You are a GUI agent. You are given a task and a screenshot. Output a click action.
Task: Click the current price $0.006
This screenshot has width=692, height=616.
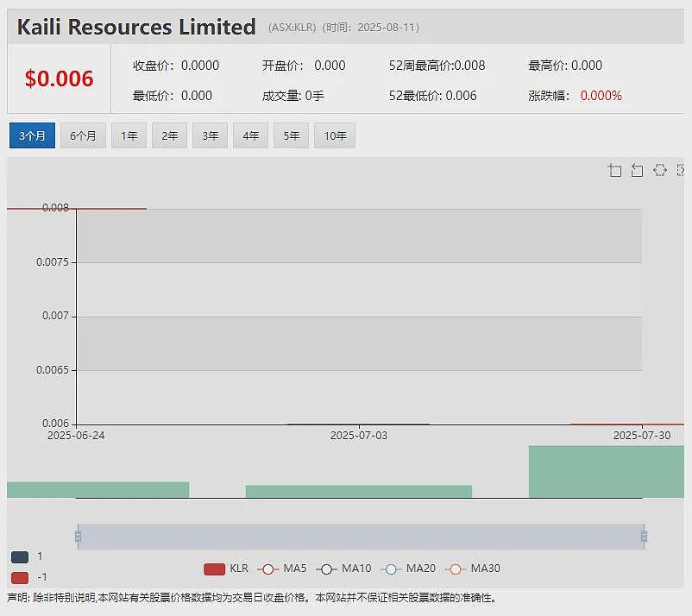[x=60, y=79]
